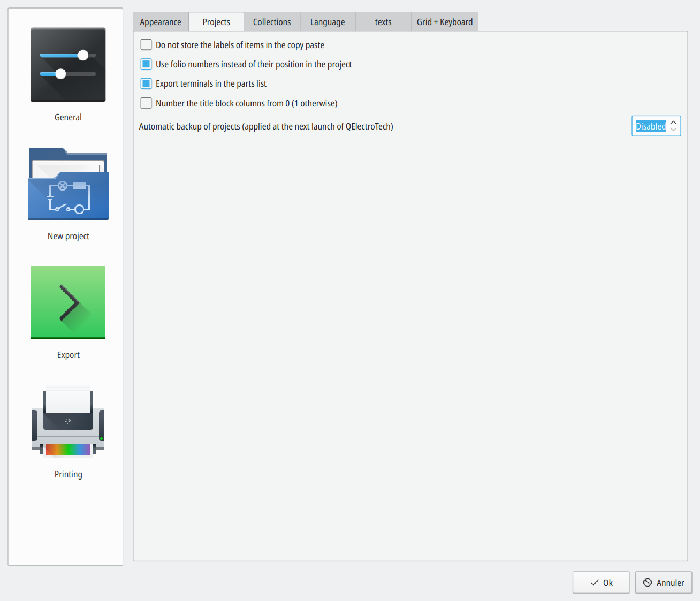700x601 pixels.
Task: Switch to the Language tab
Action: 328,22
